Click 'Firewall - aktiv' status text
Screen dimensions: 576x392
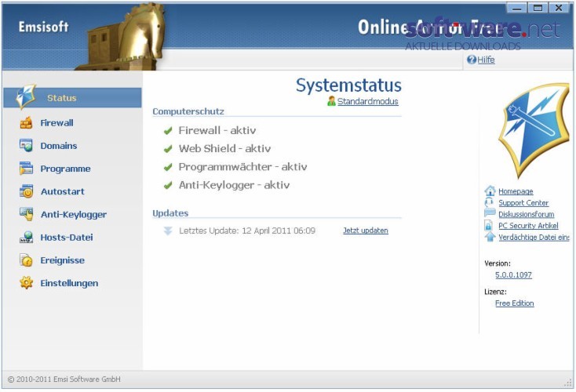click(217, 130)
